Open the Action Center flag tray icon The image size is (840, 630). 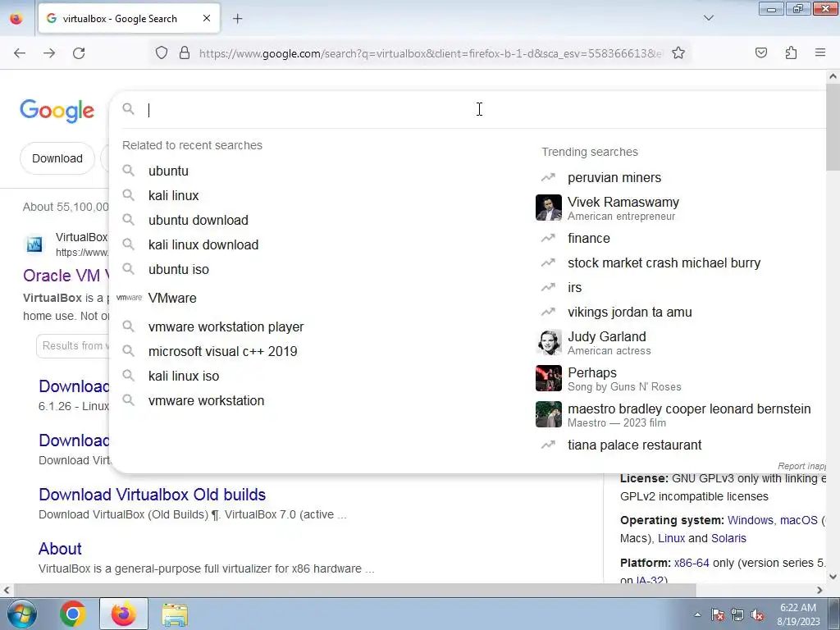pos(718,615)
